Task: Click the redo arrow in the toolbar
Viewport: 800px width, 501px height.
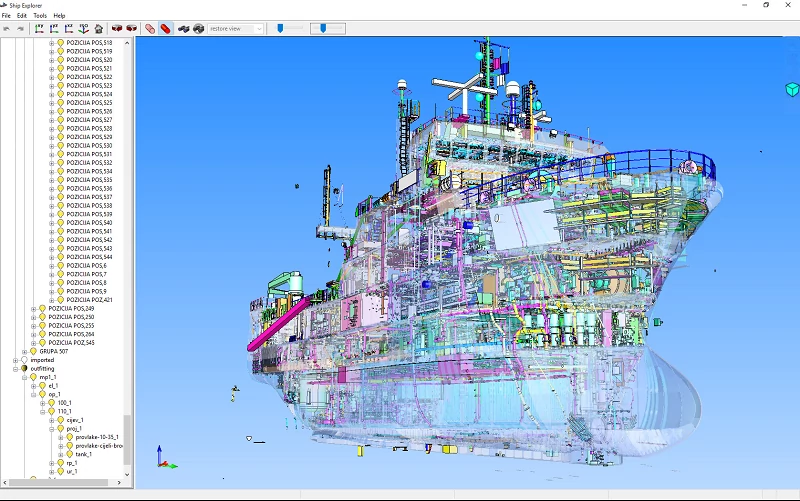Action: (20, 29)
